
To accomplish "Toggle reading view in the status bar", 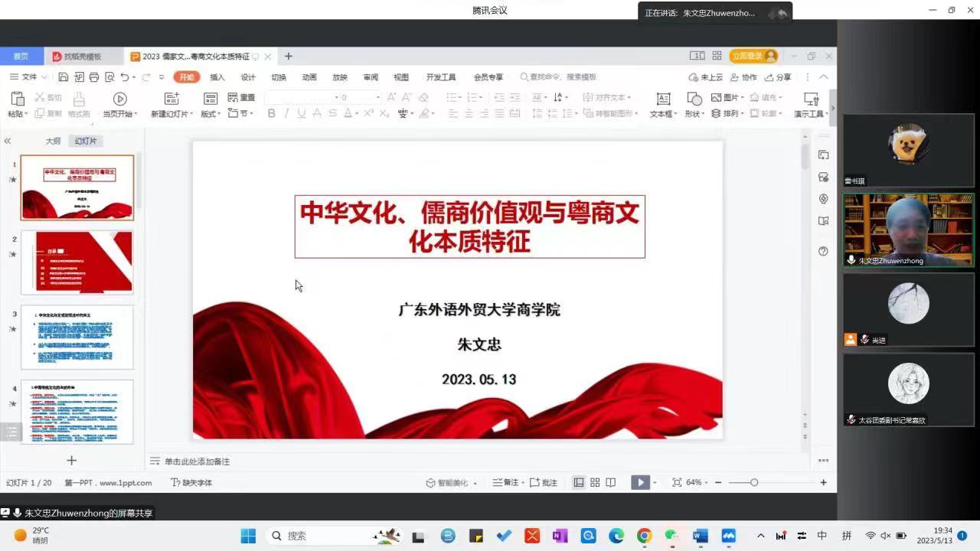I will pyautogui.click(x=611, y=483).
